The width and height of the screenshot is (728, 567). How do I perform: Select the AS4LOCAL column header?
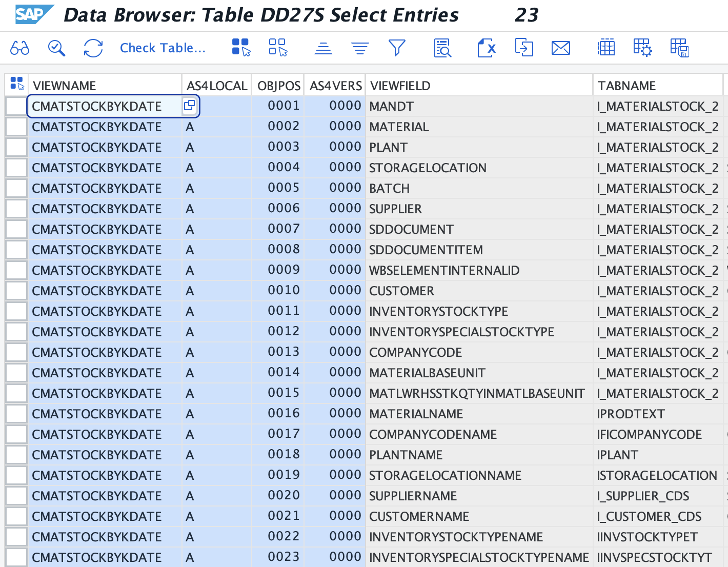point(217,85)
